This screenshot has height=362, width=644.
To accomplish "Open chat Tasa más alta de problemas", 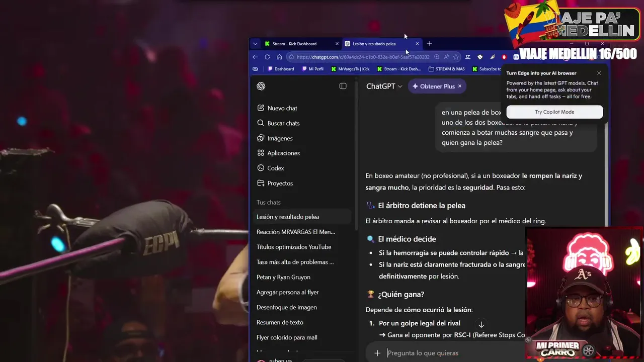I will (x=302, y=262).
